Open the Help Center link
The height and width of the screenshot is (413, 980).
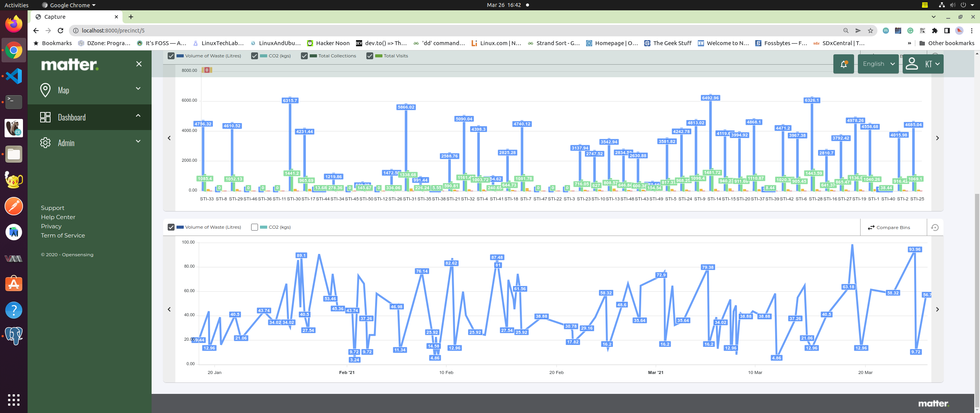58,217
